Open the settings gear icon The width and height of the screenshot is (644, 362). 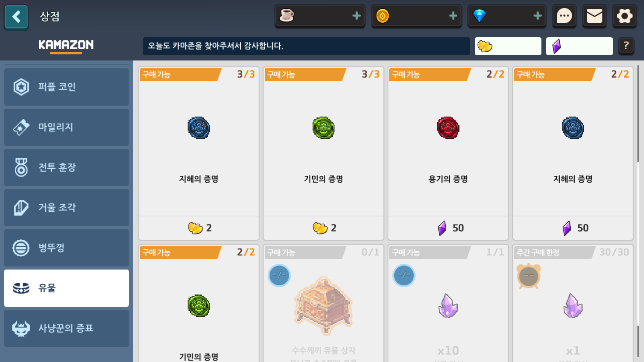click(x=625, y=17)
